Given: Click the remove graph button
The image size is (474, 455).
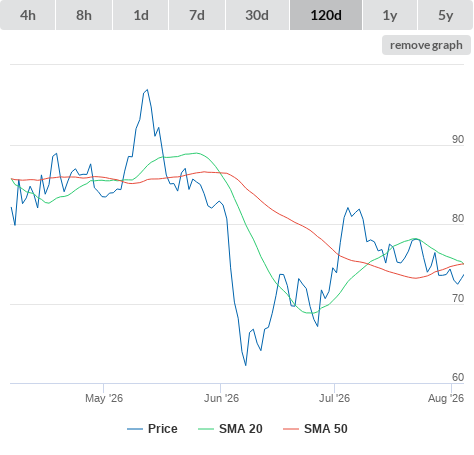Looking at the screenshot, I should (426, 45).
